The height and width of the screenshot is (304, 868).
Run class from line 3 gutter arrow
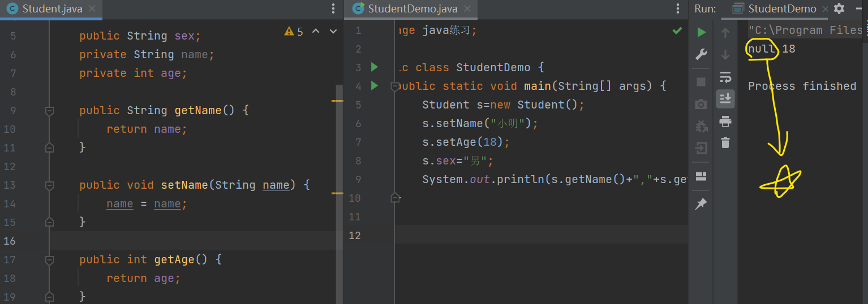click(x=374, y=67)
